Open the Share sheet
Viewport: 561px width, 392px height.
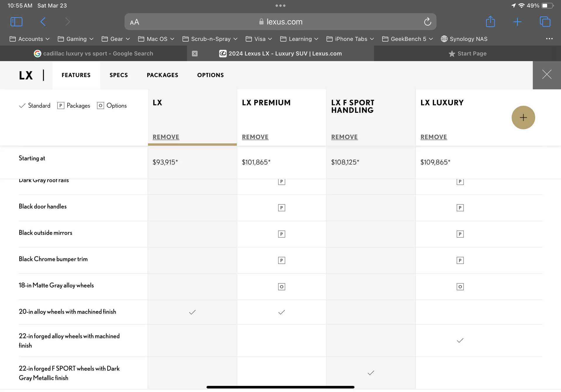490,21
